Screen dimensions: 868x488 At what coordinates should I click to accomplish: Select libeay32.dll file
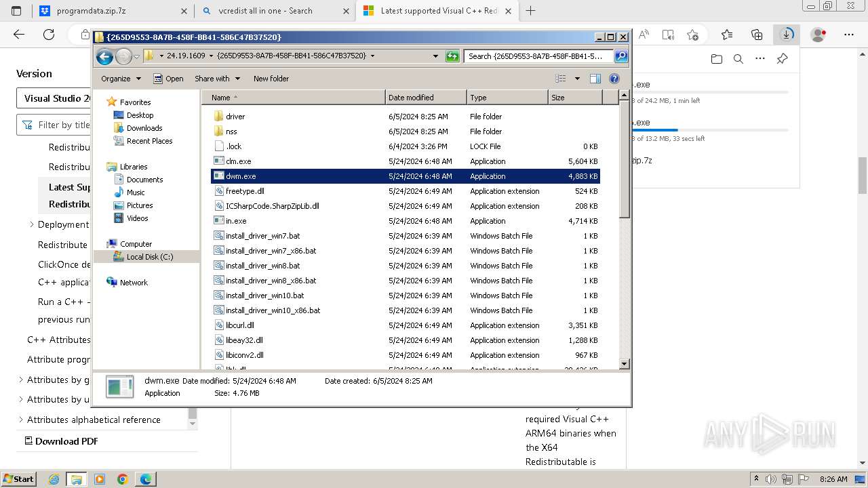click(x=406, y=340)
